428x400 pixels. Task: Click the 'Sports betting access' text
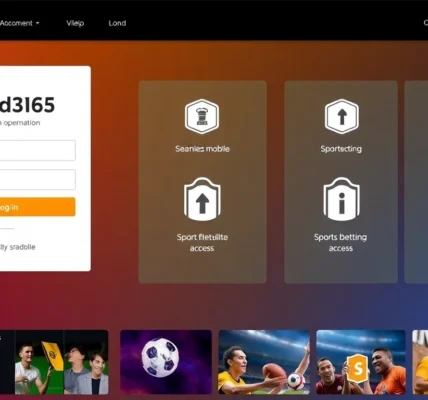click(x=340, y=242)
